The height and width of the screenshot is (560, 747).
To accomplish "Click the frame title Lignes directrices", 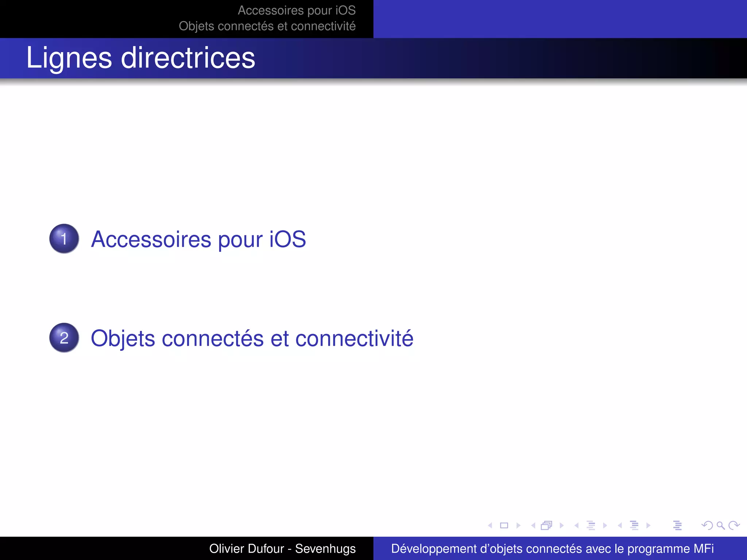I will [141, 58].
